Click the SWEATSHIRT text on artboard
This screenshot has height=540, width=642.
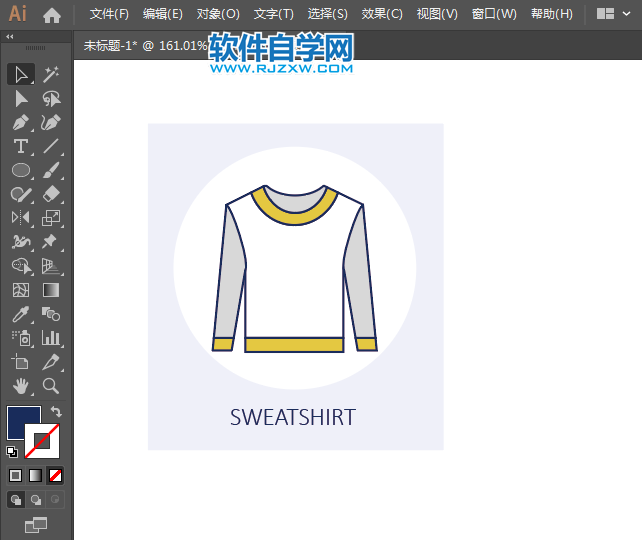coord(293,417)
